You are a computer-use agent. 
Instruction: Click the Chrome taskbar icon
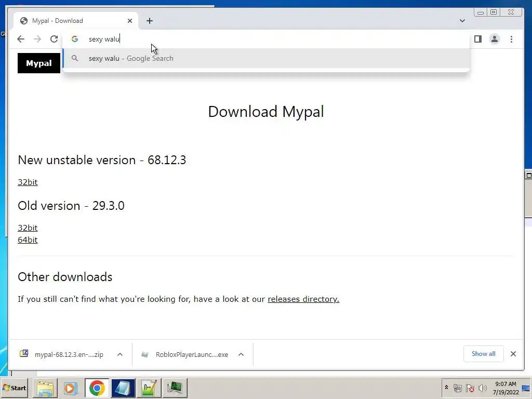pyautogui.click(x=97, y=388)
